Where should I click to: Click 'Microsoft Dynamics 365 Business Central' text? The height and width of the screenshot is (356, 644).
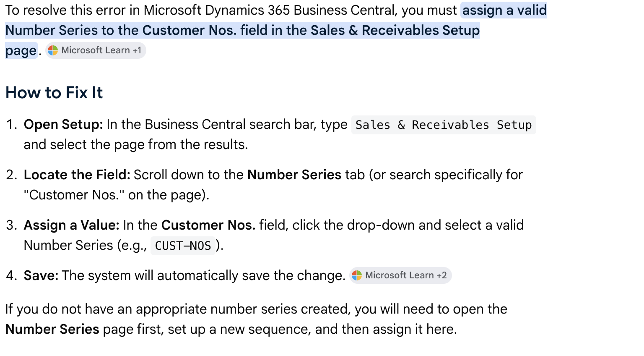(270, 10)
